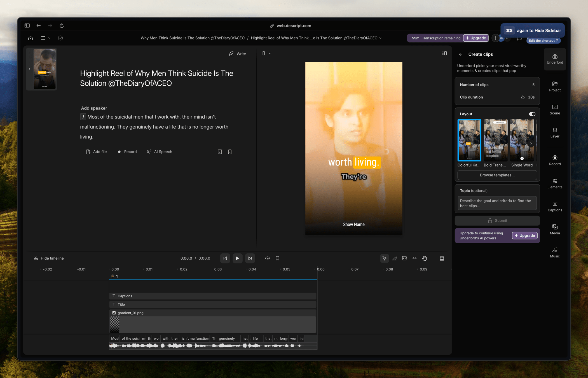Click the Topic description text field
This screenshot has width=588, height=378.
(x=497, y=203)
